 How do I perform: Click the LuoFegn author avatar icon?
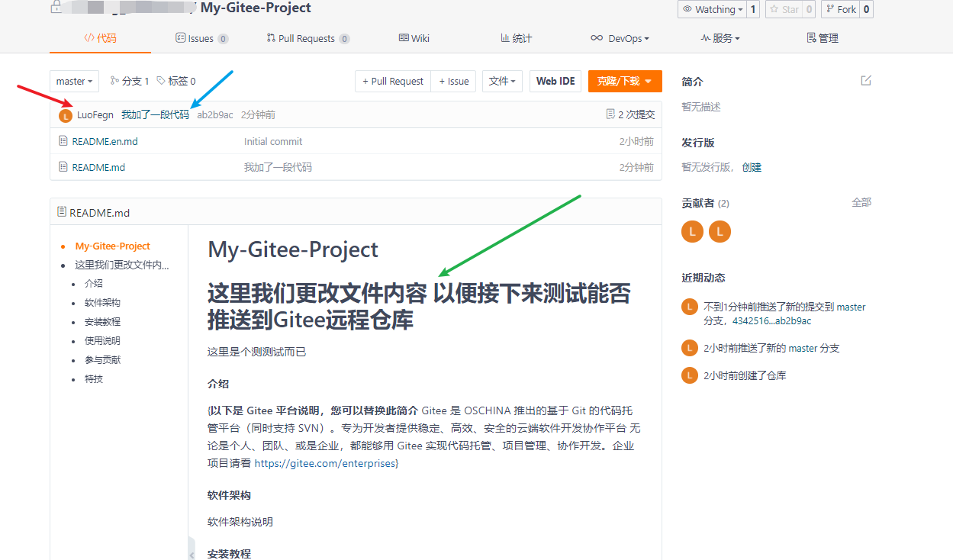click(65, 115)
